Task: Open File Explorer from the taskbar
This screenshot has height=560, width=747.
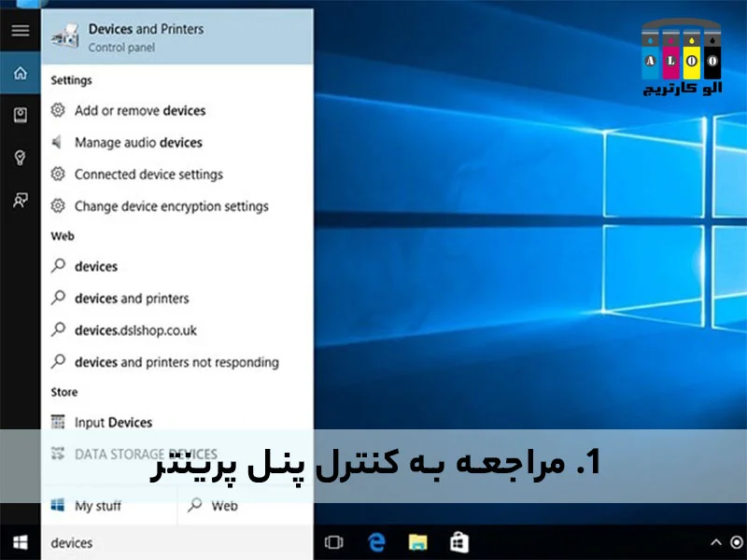Action: pyautogui.click(x=417, y=542)
